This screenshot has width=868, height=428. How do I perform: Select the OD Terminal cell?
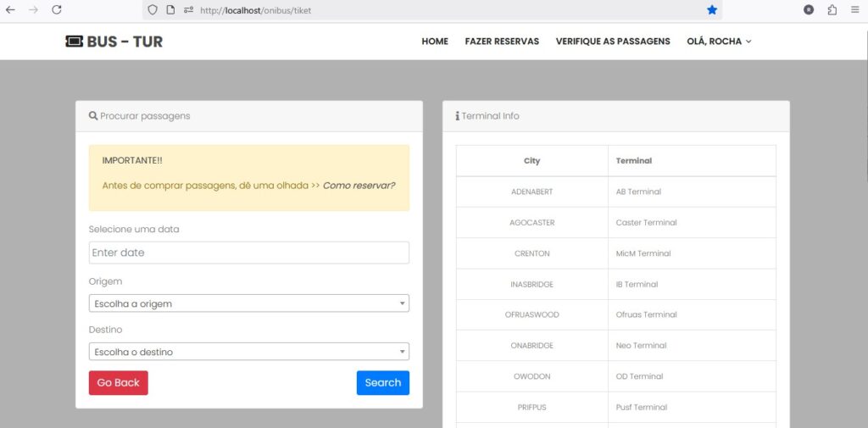[x=692, y=376]
